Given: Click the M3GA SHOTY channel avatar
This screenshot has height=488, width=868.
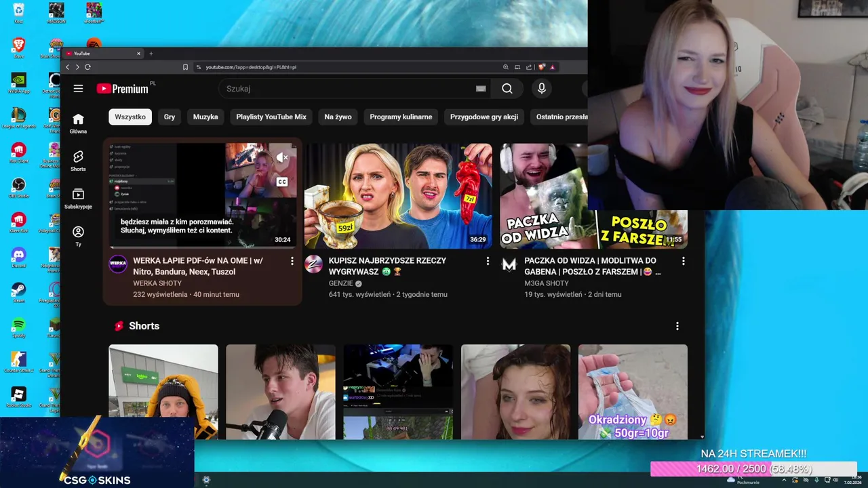Looking at the screenshot, I should [509, 264].
